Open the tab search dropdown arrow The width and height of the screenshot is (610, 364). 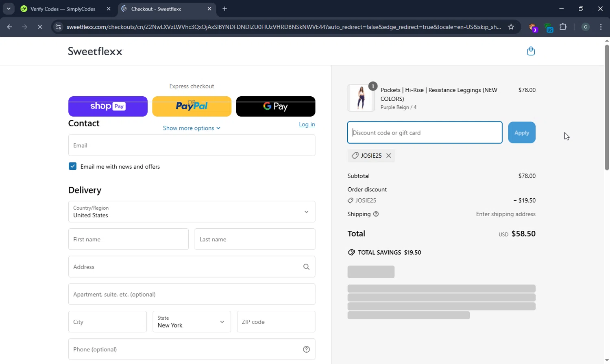point(9,9)
